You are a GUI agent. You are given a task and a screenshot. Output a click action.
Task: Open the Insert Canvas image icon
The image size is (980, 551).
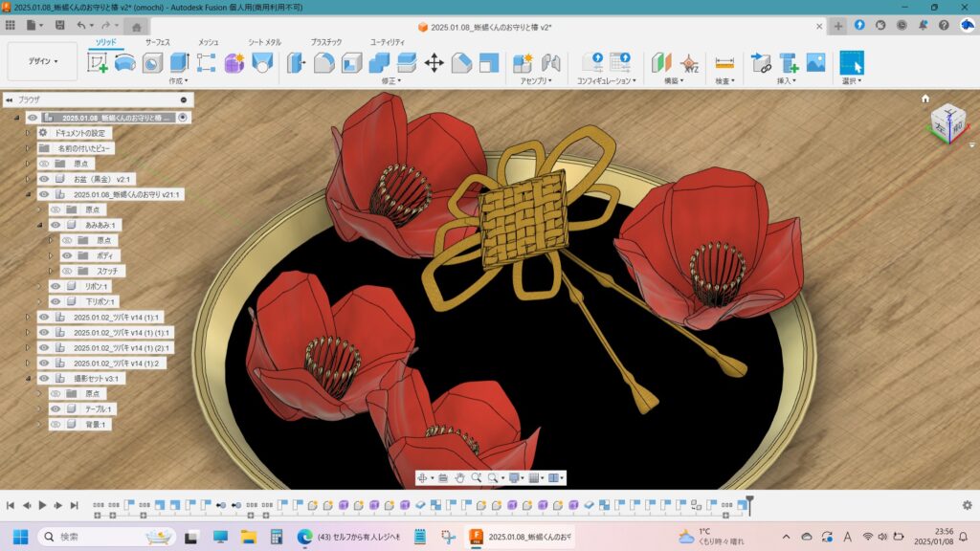pos(815,63)
